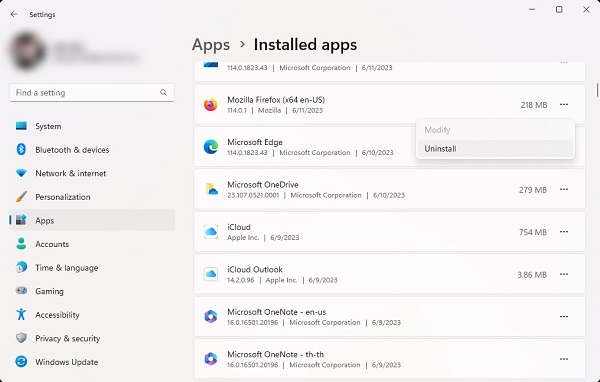Click the Bluetooth icon in sidebar
The height and width of the screenshot is (382, 600).
[21, 149]
